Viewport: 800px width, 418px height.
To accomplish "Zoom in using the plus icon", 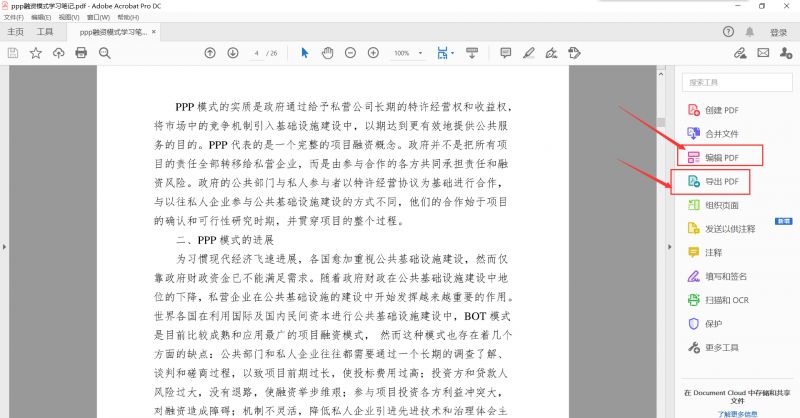I will click(371, 53).
